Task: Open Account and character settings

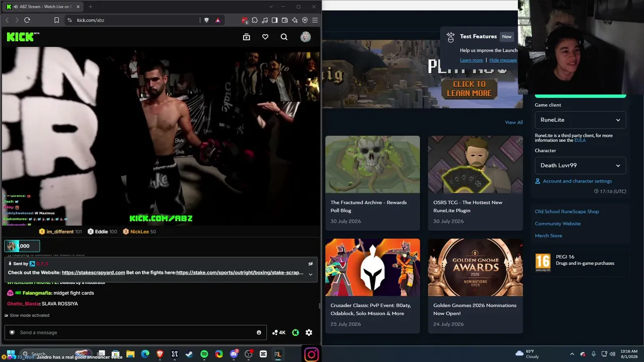Action: click(574, 181)
